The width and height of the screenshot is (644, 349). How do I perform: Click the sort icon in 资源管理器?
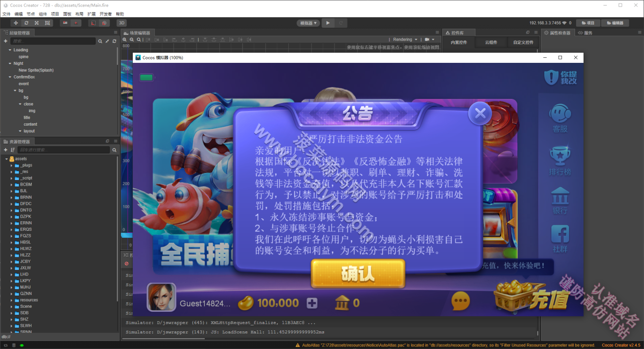[13, 150]
